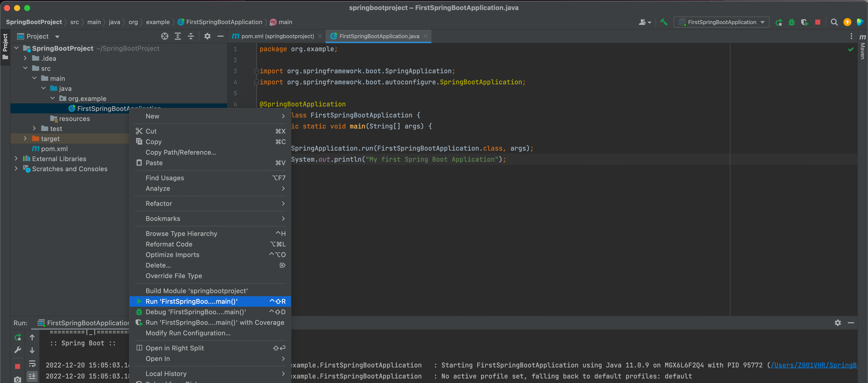Select Run 'FirstSpringBoo....main()' from context menu
This screenshot has height=383, width=868.
click(x=192, y=301)
